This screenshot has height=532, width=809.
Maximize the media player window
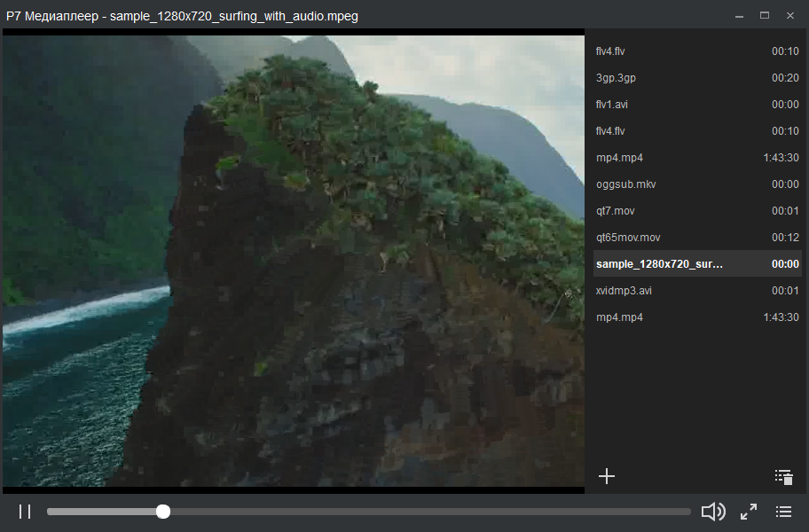tap(765, 15)
